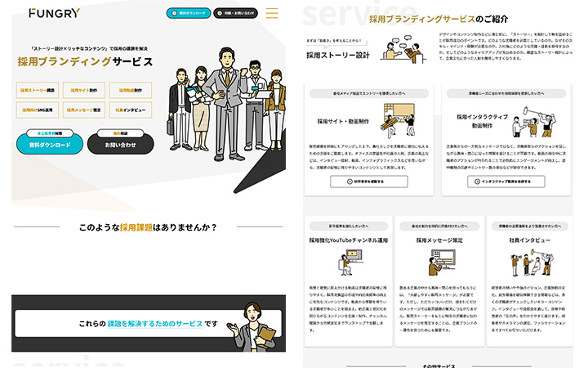The height and width of the screenshot is (368, 588).
Task: Click 社員インタビュー card title
Action: 529,240
